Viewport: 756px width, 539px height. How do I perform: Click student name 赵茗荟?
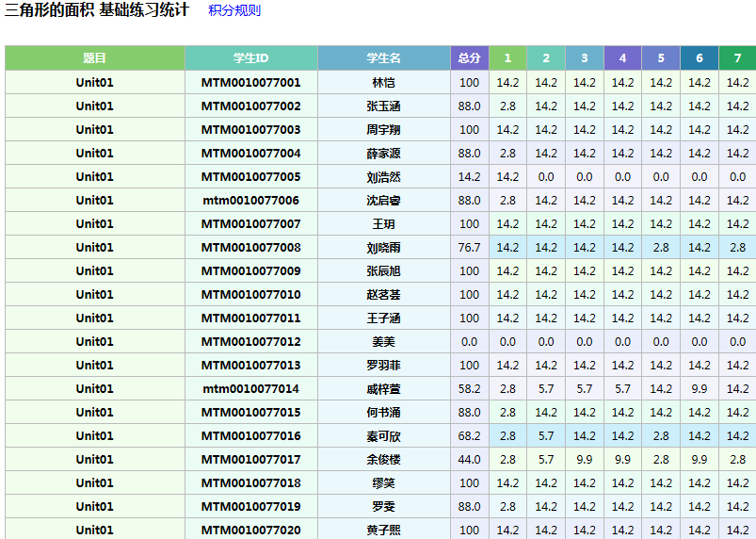click(x=384, y=295)
